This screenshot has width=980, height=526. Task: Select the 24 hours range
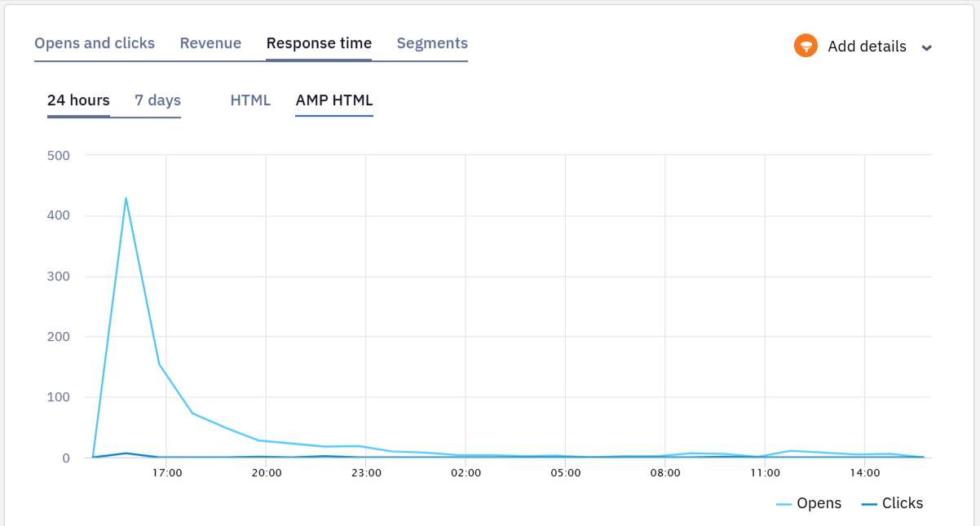click(x=78, y=100)
